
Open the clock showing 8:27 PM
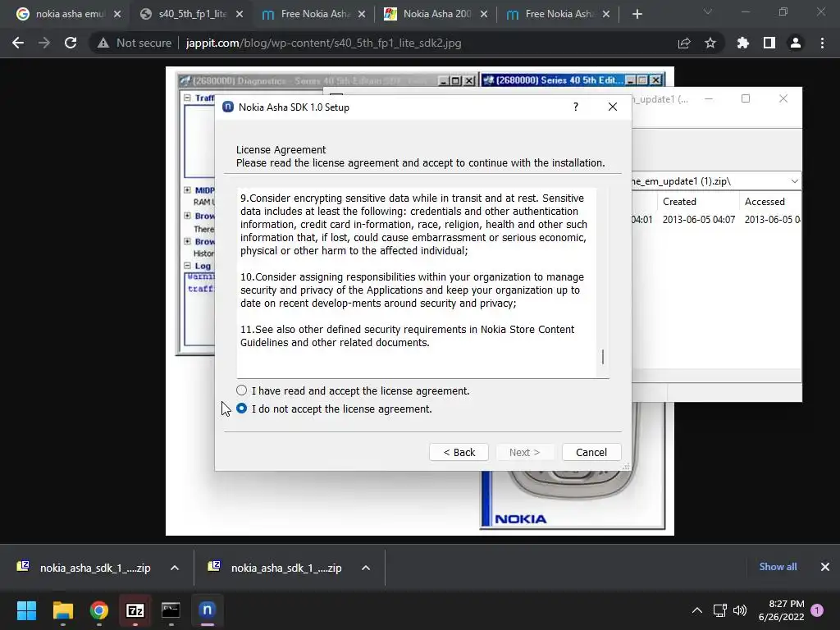tap(781, 610)
